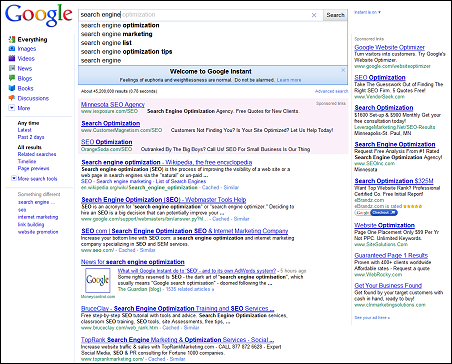This screenshot has height=364, width=452.
Task: Select the News search category
Action: 25,68
